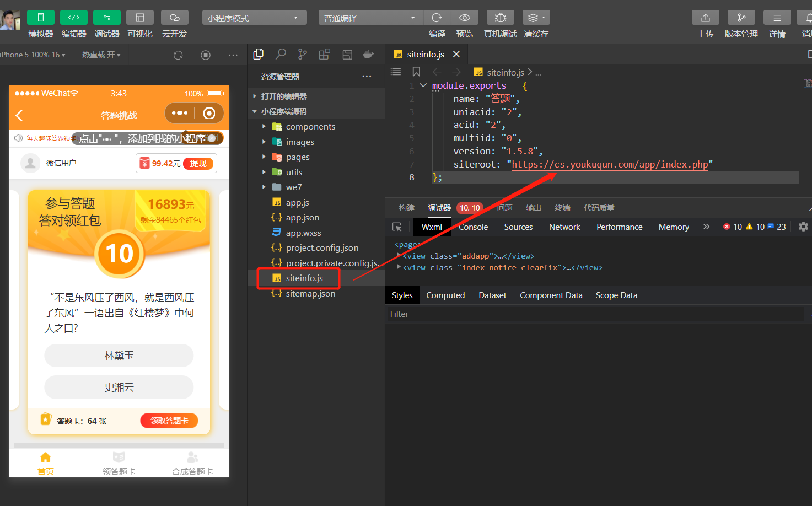Toggle the simulator panel button

[41, 18]
